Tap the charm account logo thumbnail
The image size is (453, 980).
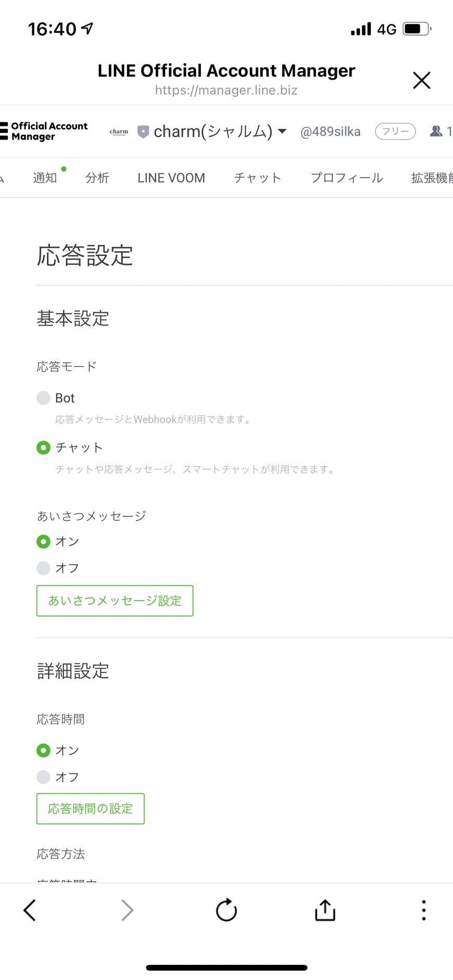119,132
